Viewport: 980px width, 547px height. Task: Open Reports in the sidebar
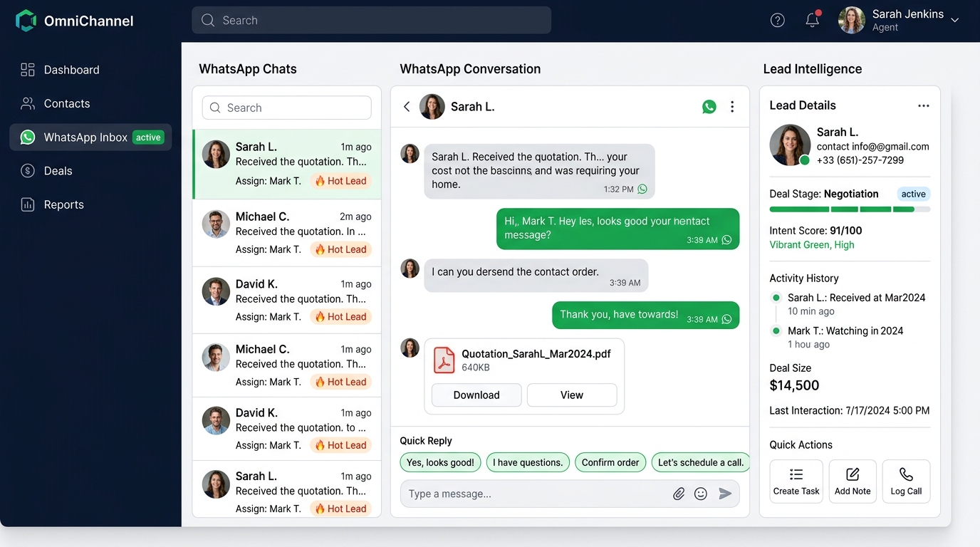90,204
